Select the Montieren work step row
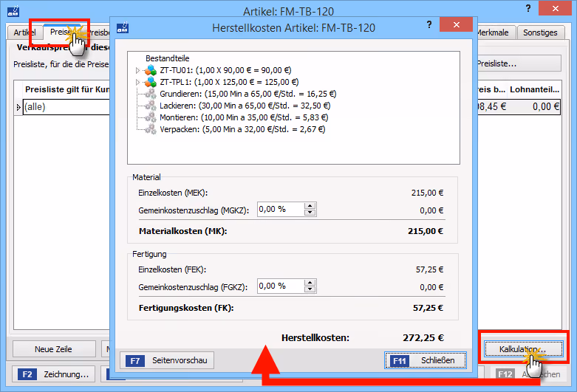The width and height of the screenshot is (577, 392). [x=244, y=117]
